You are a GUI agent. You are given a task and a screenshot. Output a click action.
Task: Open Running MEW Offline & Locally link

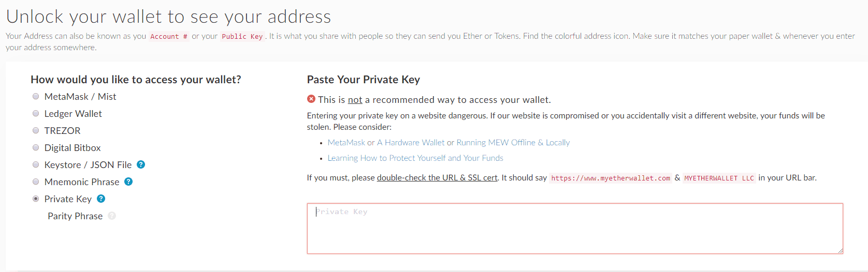513,143
